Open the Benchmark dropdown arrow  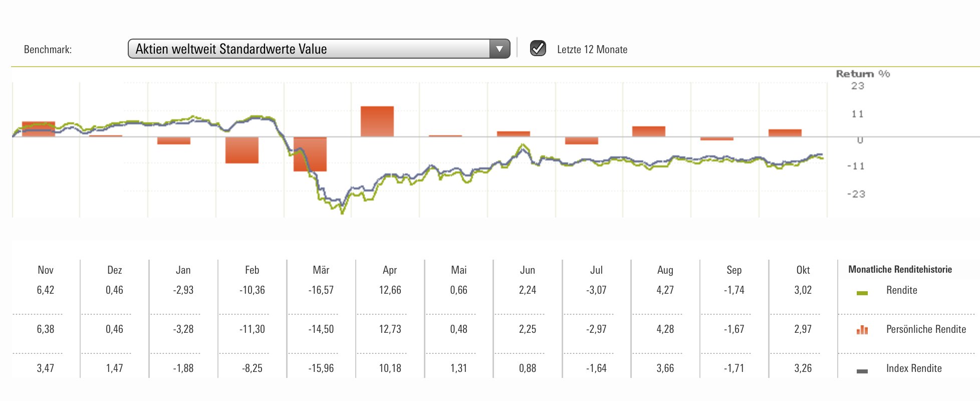[499, 49]
